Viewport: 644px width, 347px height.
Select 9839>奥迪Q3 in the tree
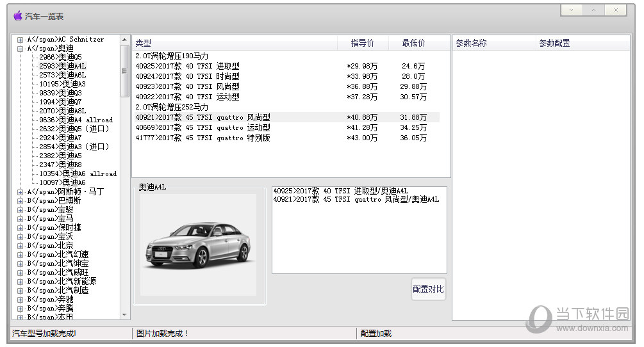(x=60, y=93)
